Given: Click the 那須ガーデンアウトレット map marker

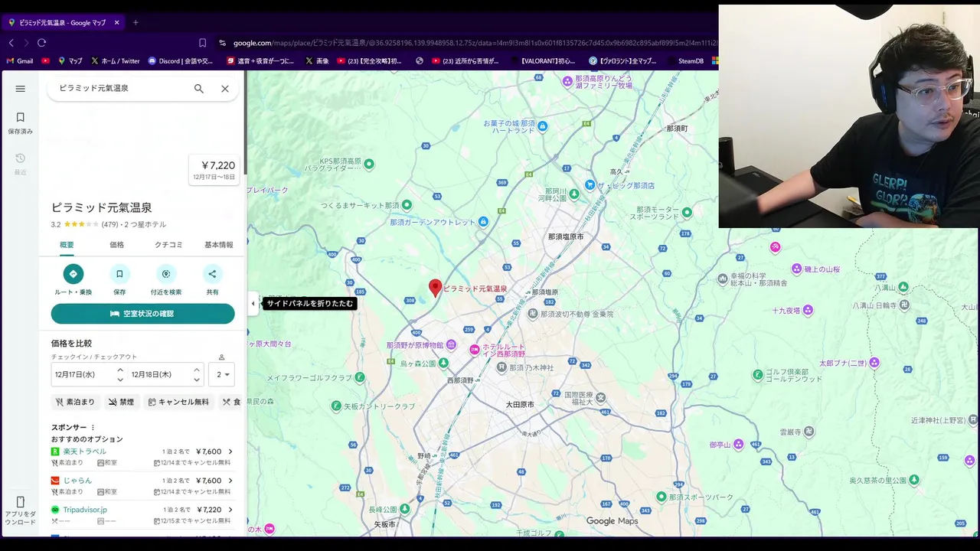Looking at the screenshot, I should pos(483,222).
